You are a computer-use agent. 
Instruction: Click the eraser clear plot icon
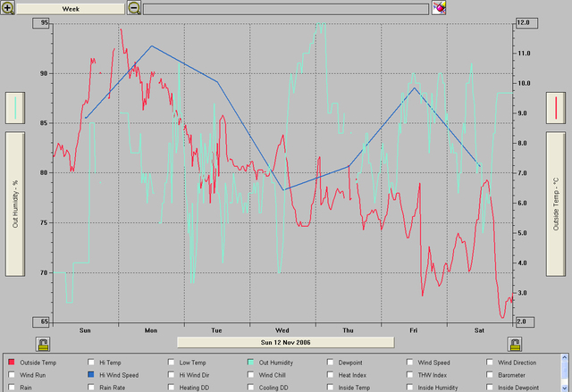click(x=439, y=7)
